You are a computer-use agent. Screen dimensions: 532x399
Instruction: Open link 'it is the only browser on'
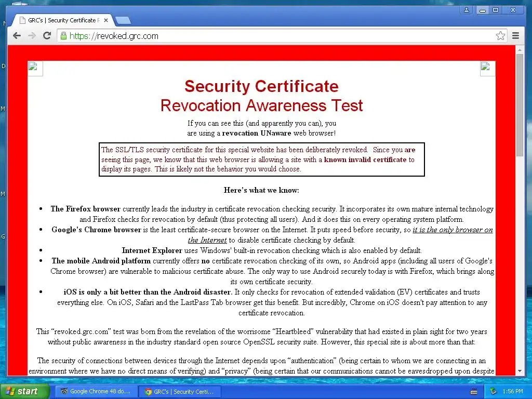[453, 230]
